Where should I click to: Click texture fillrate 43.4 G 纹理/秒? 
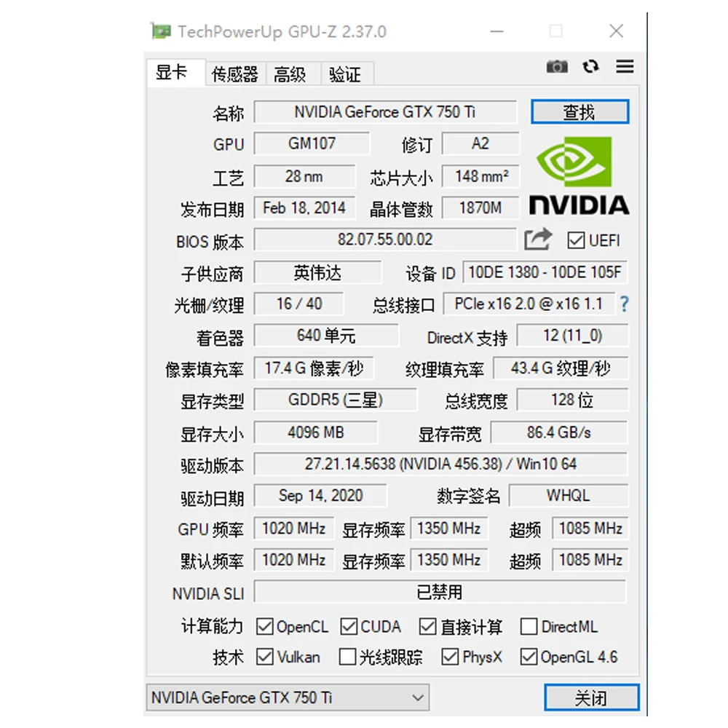click(x=561, y=368)
